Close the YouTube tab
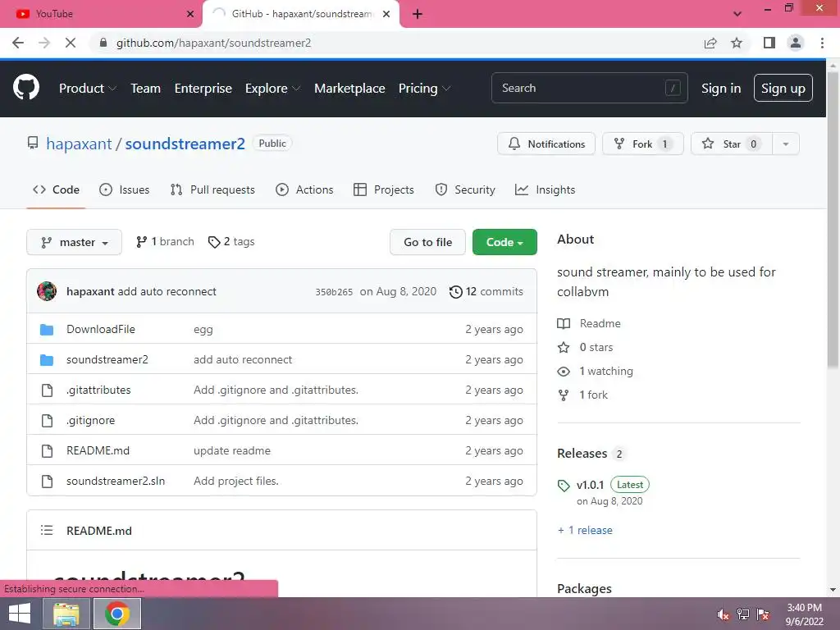This screenshot has height=630, width=840. tap(190, 14)
